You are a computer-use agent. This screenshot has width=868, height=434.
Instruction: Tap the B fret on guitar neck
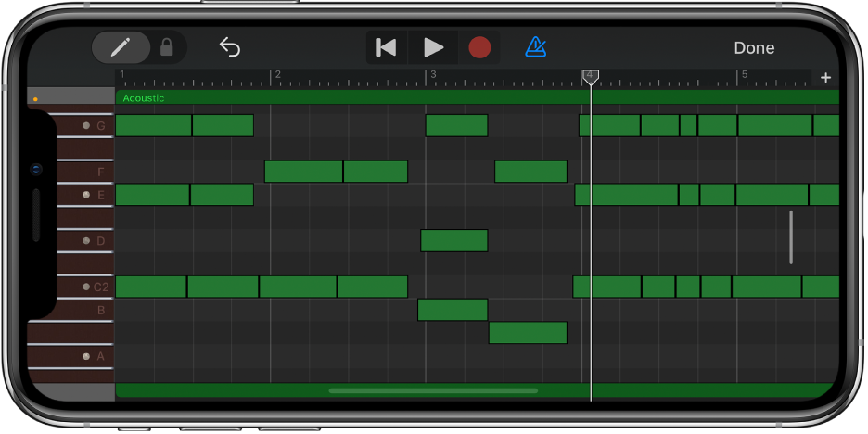[x=85, y=310]
